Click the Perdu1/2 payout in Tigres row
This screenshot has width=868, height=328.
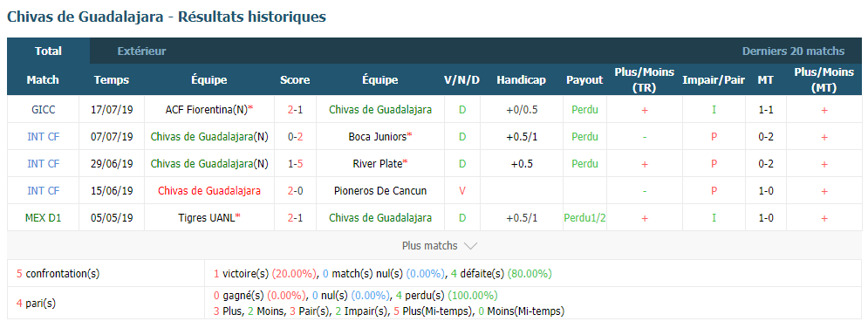(x=584, y=218)
